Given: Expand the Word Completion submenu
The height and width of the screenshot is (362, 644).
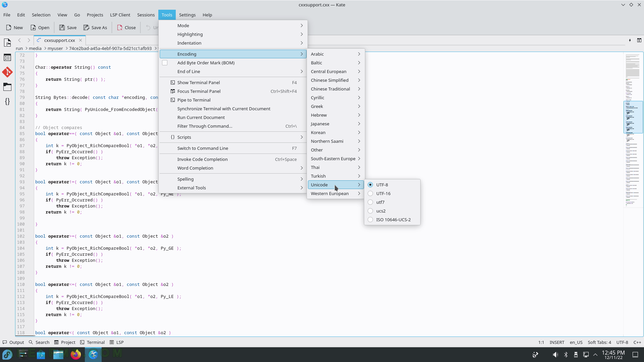Looking at the screenshot, I should coord(233,168).
